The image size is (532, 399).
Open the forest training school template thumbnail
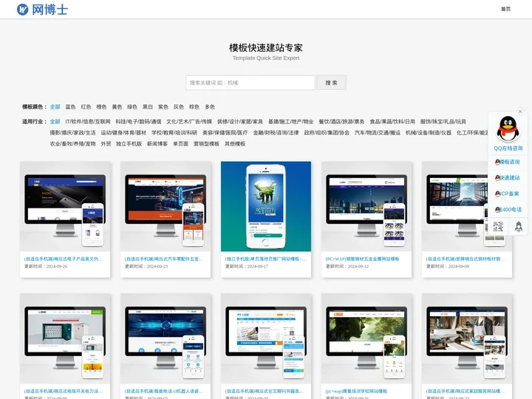[x=366, y=338]
